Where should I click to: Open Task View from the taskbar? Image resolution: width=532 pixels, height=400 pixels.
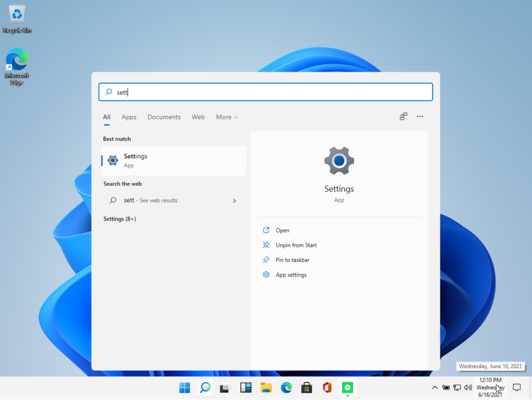pos(225,387)
